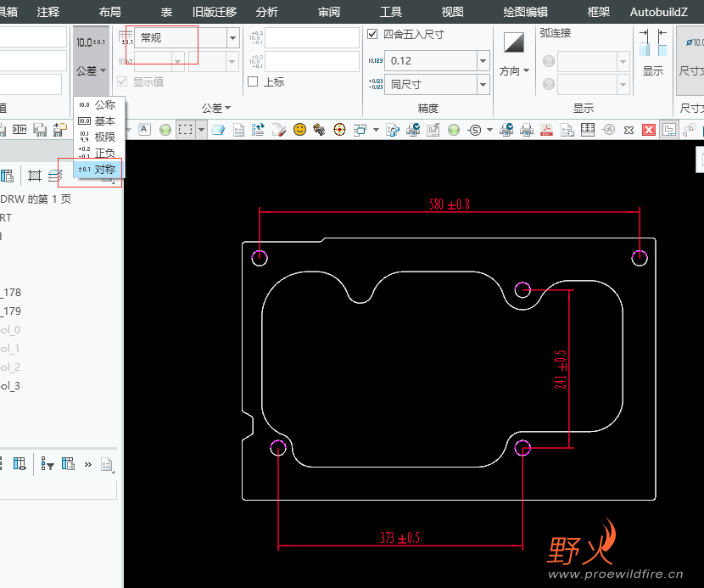Viewport: 704px width, 588px height.
Task: Click the PDF export toolbar icon
Action: [547, 130]
